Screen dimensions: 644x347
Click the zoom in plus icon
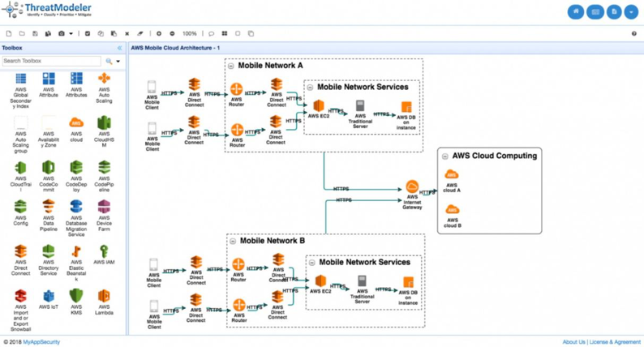(x=159, y=34)
